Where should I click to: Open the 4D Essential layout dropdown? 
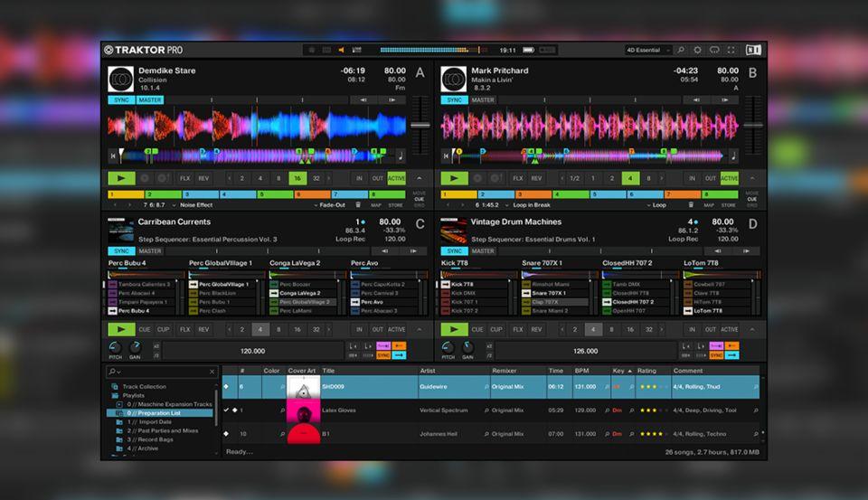tap(647, 50)
